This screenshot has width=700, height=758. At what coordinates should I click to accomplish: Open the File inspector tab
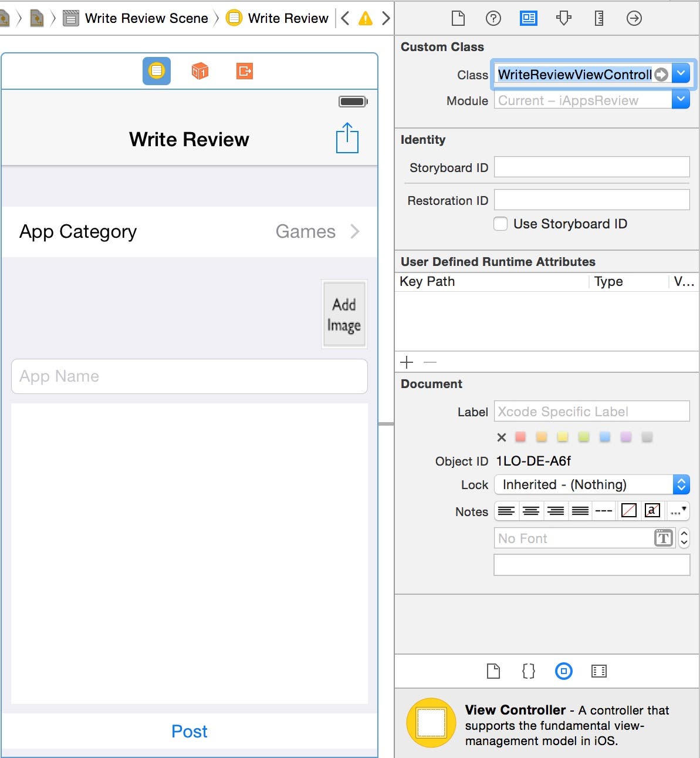[458, 18]
